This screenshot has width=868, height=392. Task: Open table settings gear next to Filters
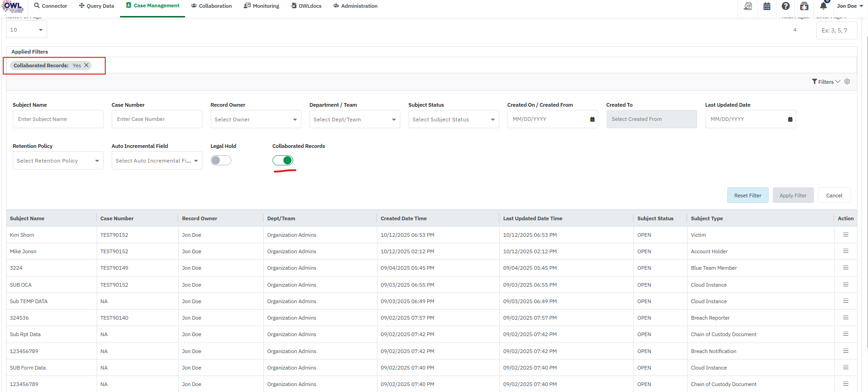tap(847, 82)
